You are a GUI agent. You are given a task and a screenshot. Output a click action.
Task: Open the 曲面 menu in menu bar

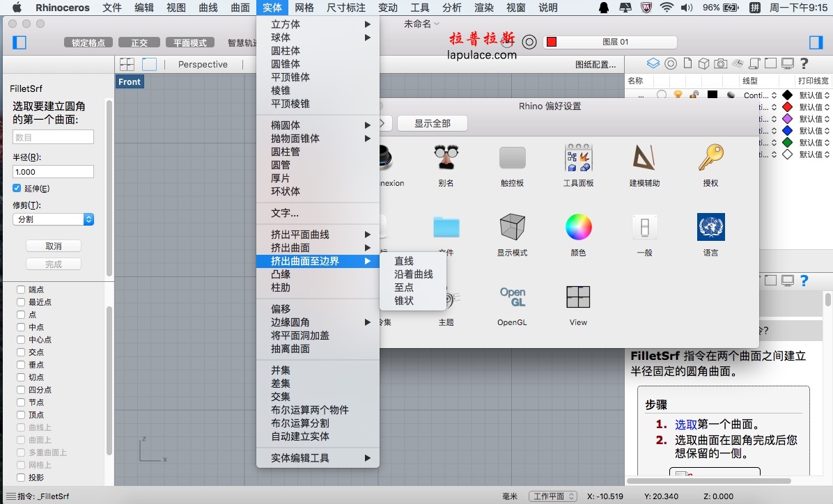click(240, 8)
